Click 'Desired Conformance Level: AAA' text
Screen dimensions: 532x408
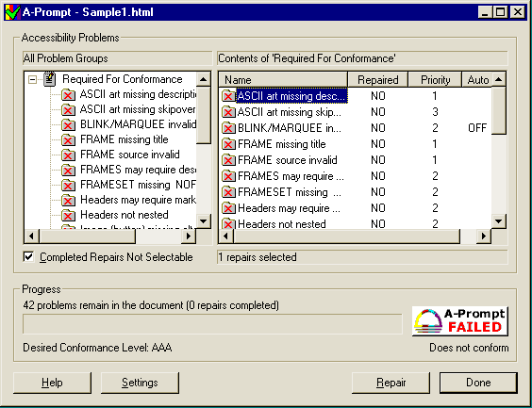coord(97,348)
